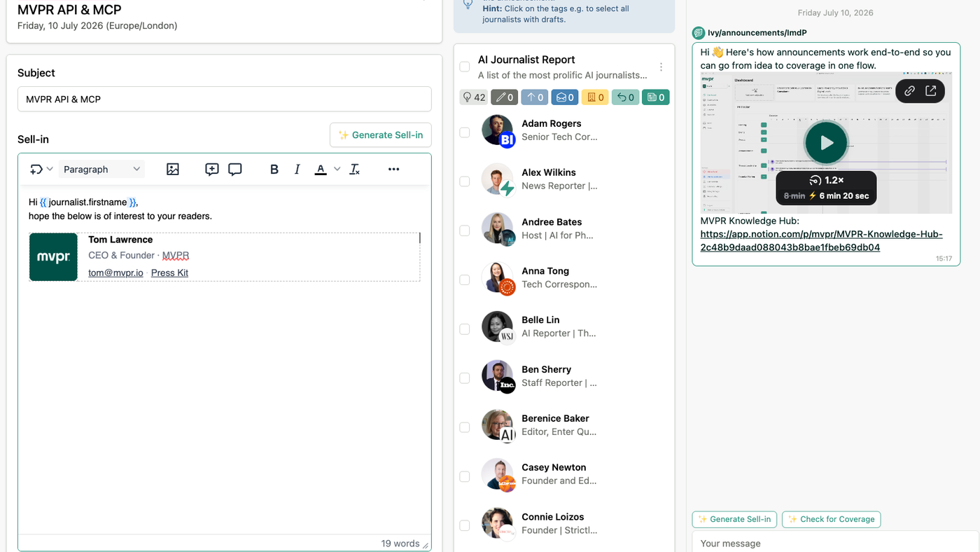Click the MVPR logo in the signature

click(x=53, y=257)
